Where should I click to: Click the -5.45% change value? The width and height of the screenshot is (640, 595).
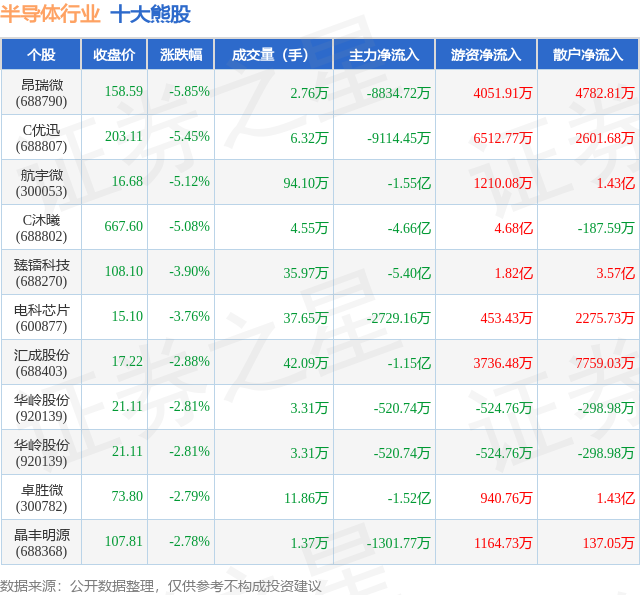[x=189, y=136]
